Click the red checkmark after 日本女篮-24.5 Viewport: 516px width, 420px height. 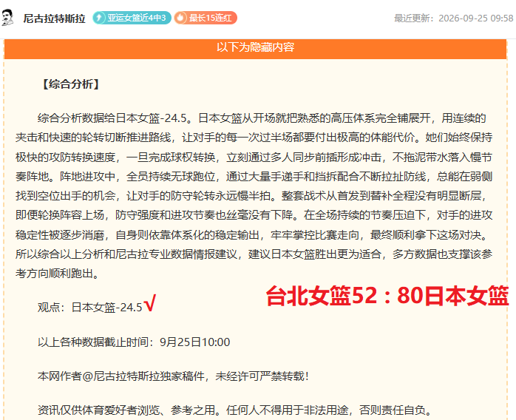150,303
